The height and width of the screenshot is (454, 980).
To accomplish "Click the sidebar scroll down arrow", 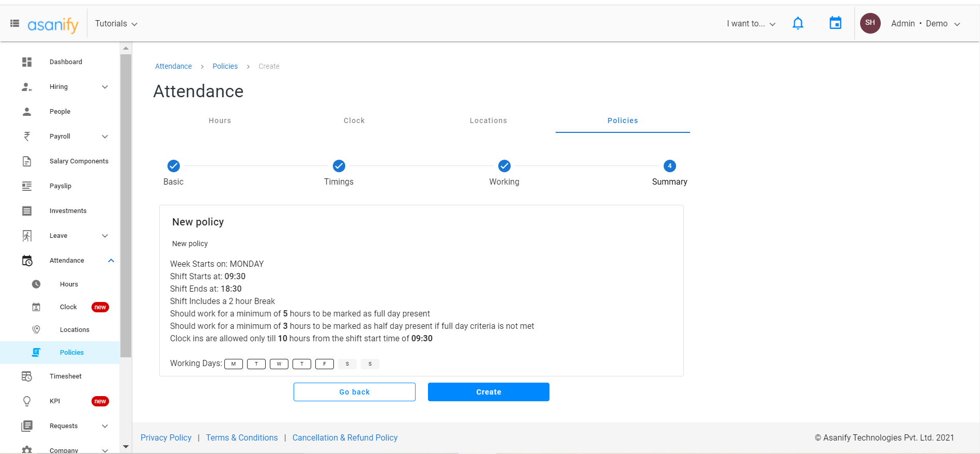I will (126, 446).
